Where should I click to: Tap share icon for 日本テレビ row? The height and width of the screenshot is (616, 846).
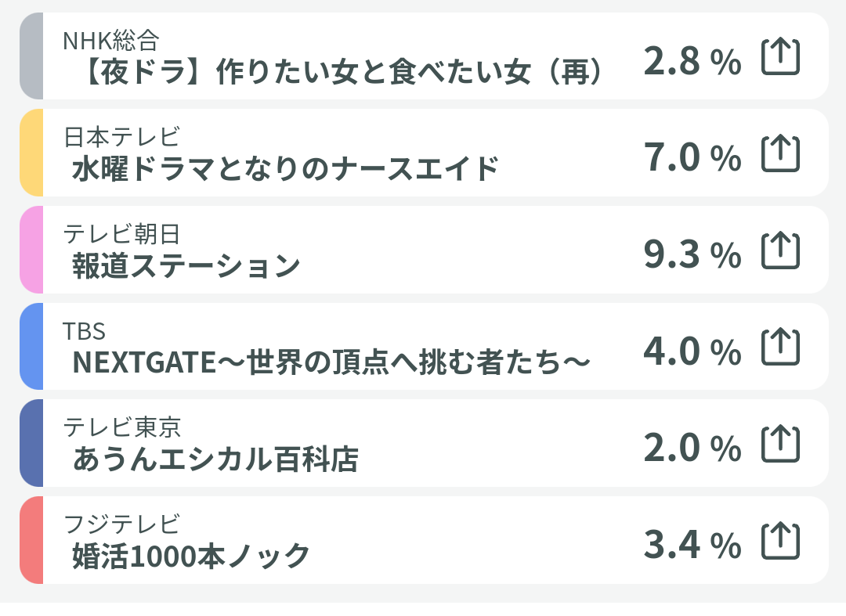click(x=780, y=153)
